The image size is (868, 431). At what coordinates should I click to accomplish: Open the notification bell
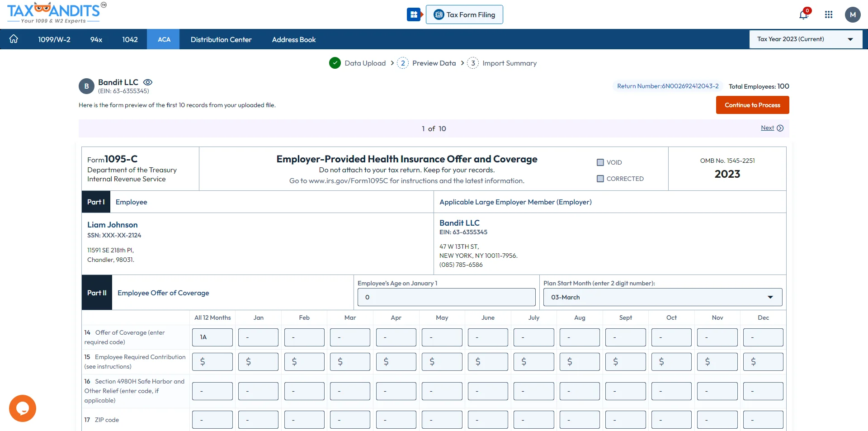point(804,14)
